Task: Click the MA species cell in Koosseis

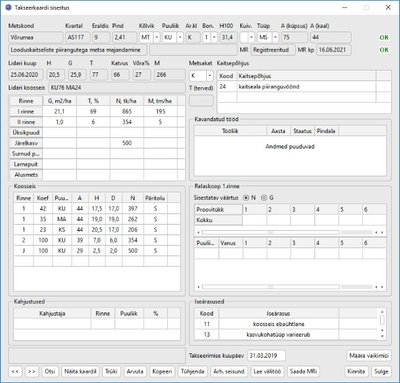Action: 62,219
